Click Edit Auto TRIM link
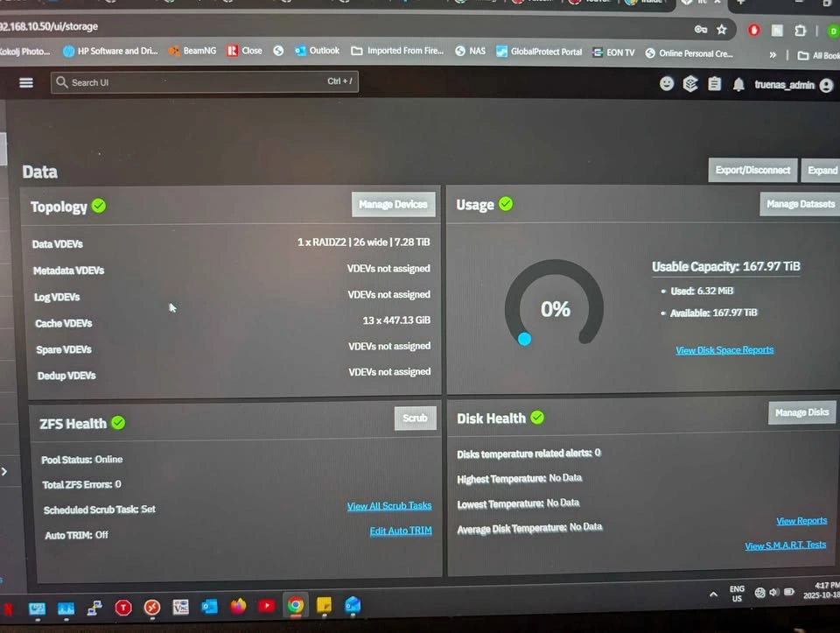Image resolution: width=840 pixels, height=633 pixels. point(401,531)
